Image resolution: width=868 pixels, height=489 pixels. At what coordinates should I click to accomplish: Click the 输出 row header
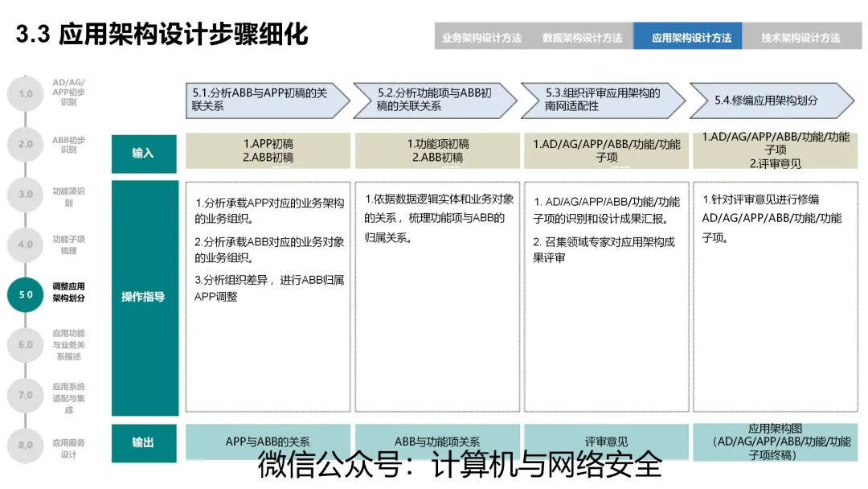(x=144, y=442)
